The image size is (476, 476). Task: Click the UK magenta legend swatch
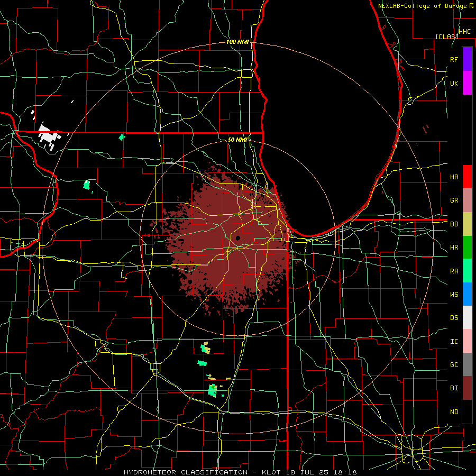point(467,83)
